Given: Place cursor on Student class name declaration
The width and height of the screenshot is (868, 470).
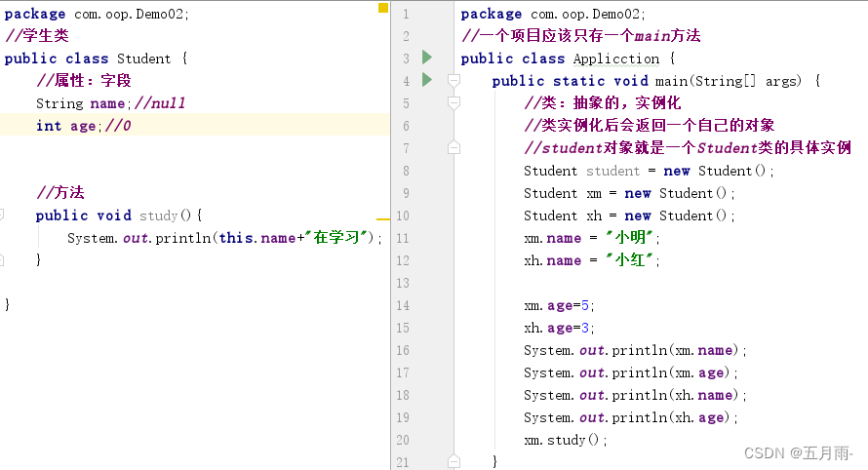Looking at the screenshot, I should [x=144, y=59].
